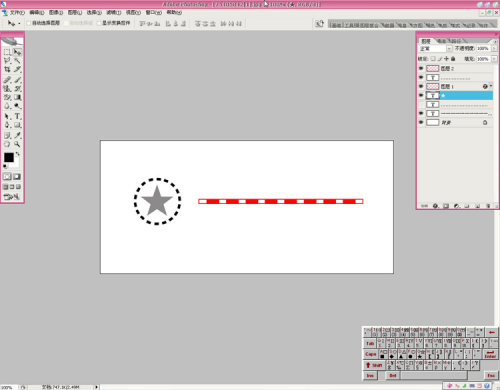The height and width of the screenshot is (390, 500).
Task: Switch to the Channels tab beside Layers
Action: (441, 41)
